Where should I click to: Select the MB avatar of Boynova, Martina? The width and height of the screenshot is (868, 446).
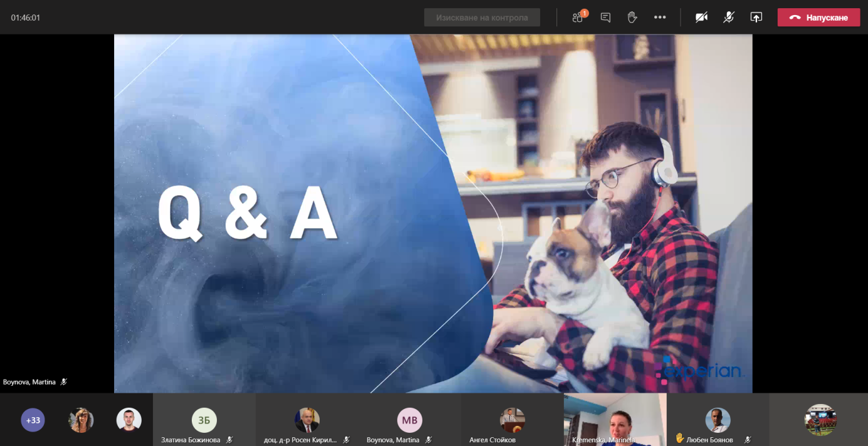tap(409, 420)
